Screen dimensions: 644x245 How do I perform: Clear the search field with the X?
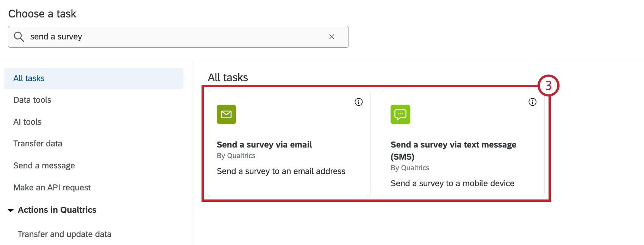point(331,37)
